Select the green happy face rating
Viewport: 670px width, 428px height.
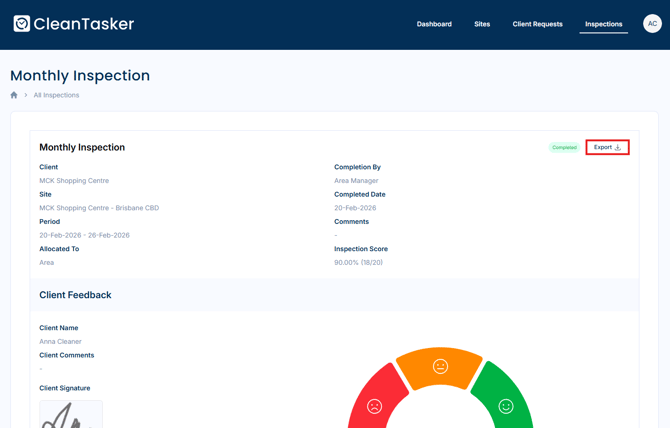(505, 405)
